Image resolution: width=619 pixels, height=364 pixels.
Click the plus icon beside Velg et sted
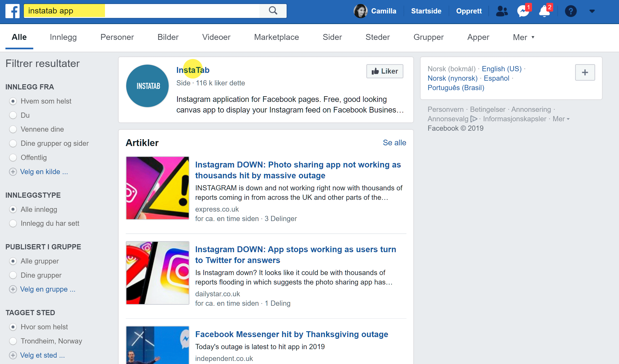tap(13, 355)
